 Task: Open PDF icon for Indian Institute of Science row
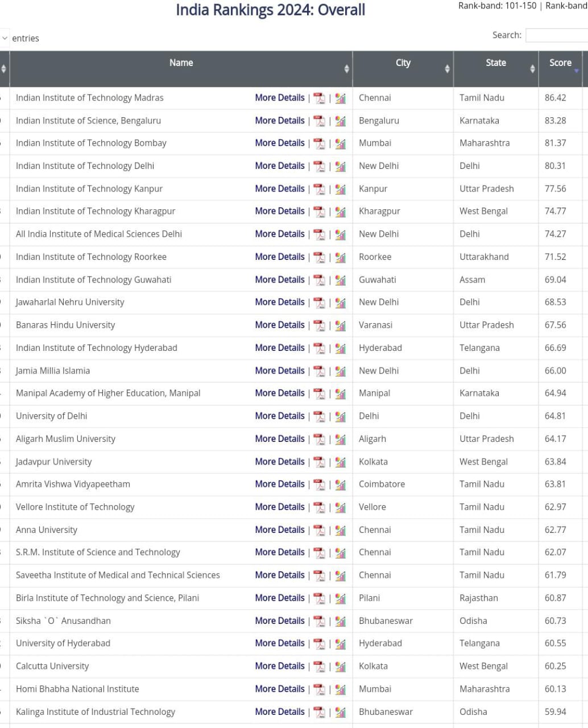point(319,121)
